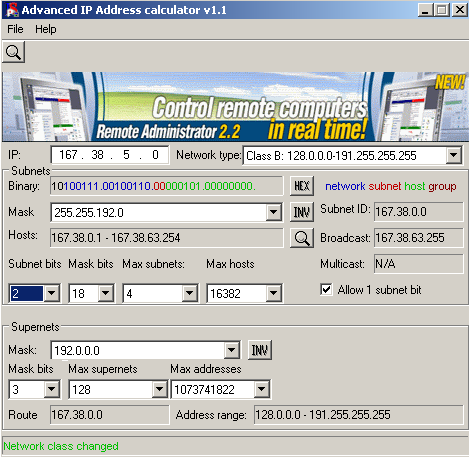The width and height of the screenshot is (469, 457).
Task: Click the green host legend word
Action: 415,186
